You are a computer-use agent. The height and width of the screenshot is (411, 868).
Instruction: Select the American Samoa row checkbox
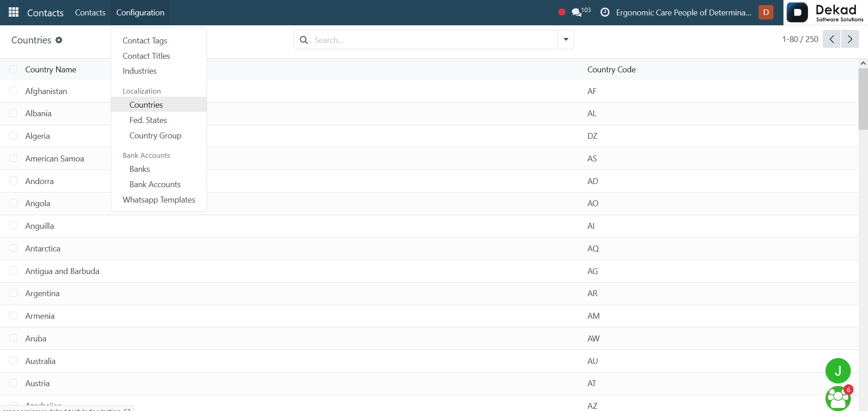[x=13, y=158]
